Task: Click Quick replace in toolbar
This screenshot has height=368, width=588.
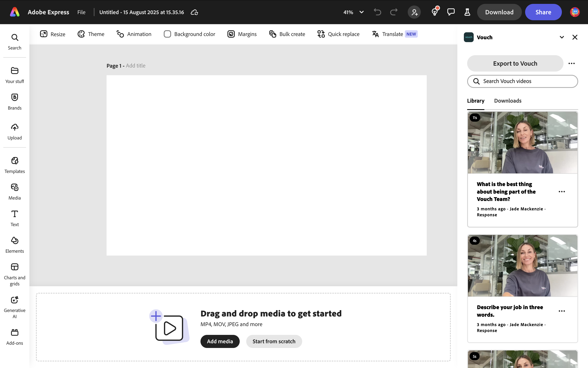Action: coord(338,34)
